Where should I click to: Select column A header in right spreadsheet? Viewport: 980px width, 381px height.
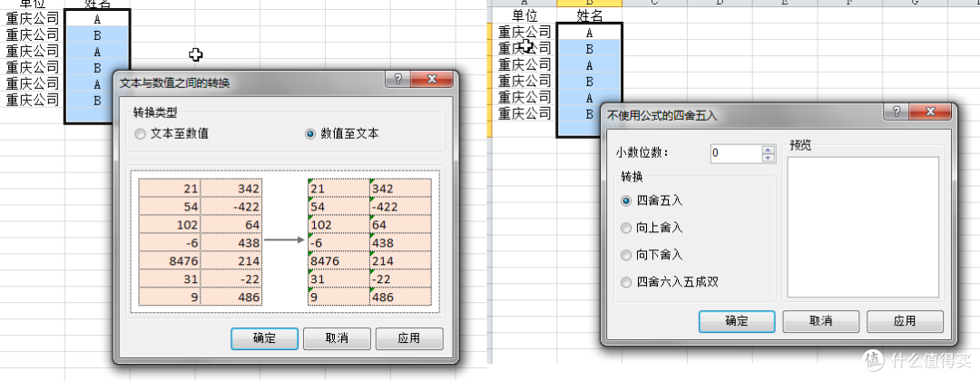(524, 3)
